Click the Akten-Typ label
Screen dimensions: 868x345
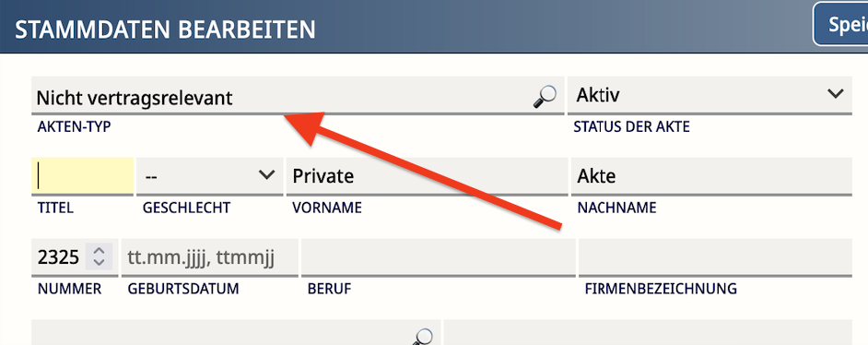[x=75, y=126]
